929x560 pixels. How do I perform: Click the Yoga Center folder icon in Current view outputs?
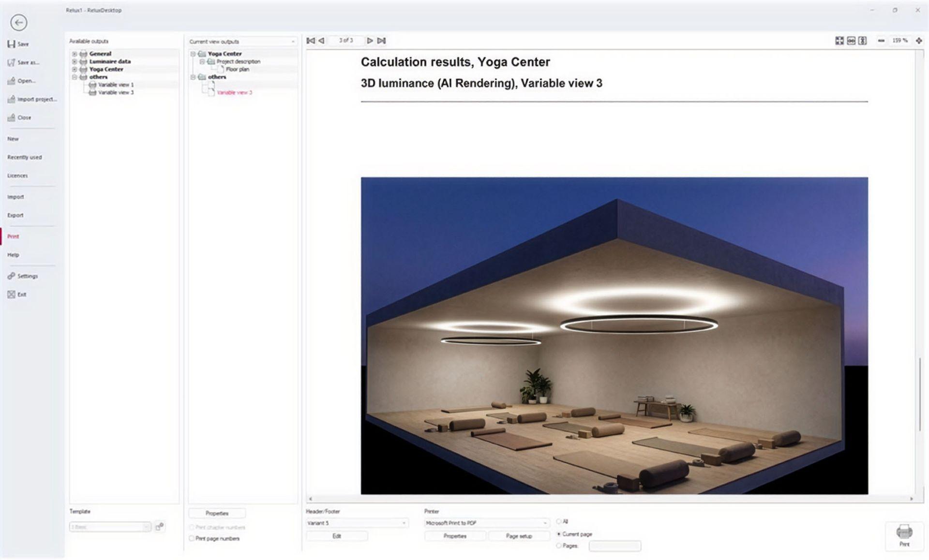pyautogui.click(x=202, y=54)
